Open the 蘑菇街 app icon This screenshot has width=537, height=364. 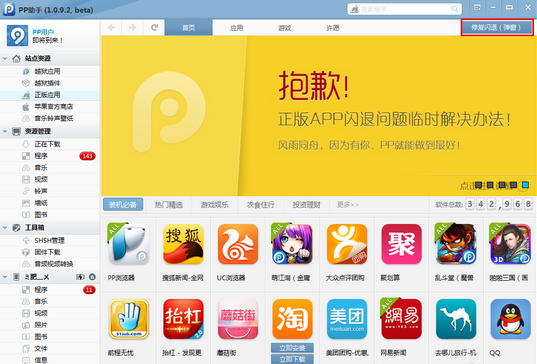[x=238, y=319]
